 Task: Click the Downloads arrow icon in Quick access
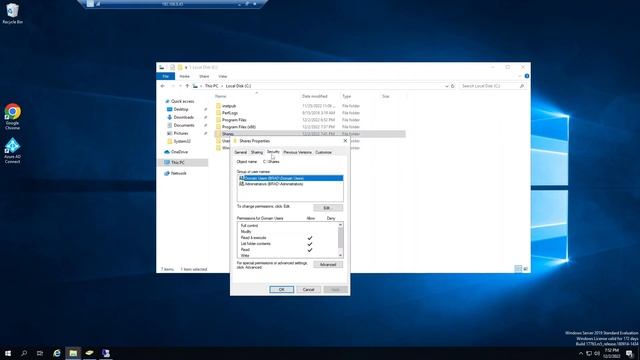point(170,117)
